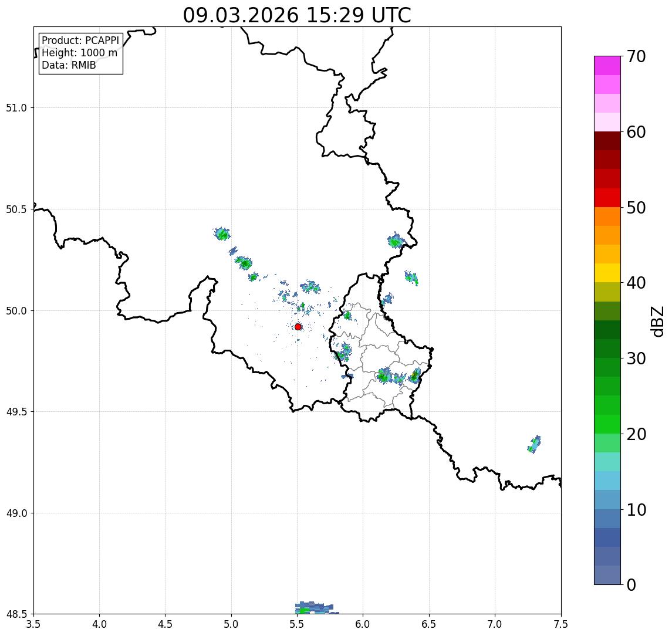Click the longitude axis label 3.5
This screenshot has height=636, width=672.
coord(33,624)
